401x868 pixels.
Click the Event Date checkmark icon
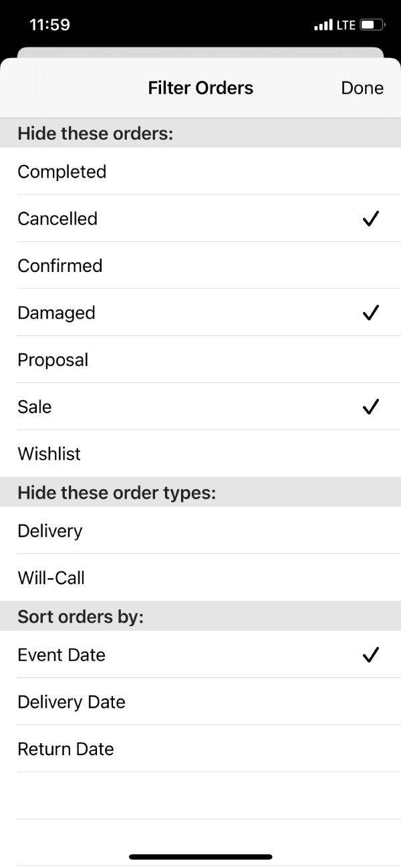(x=371, y=654)
